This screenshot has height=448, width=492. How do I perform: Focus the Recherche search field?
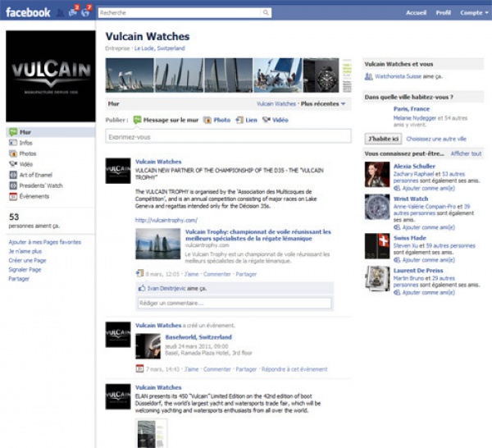(179, 12)
